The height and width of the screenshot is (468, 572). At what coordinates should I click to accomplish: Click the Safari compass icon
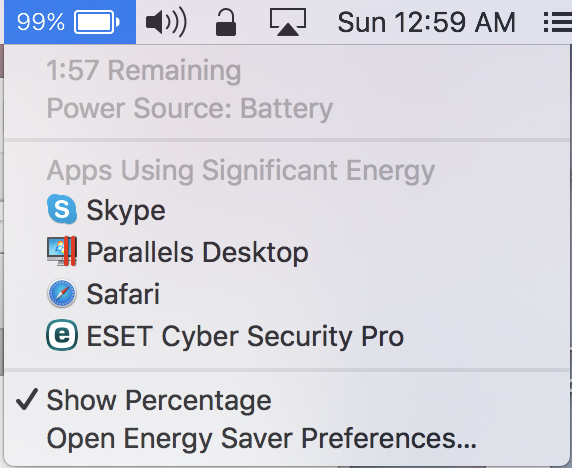[62, 293]
